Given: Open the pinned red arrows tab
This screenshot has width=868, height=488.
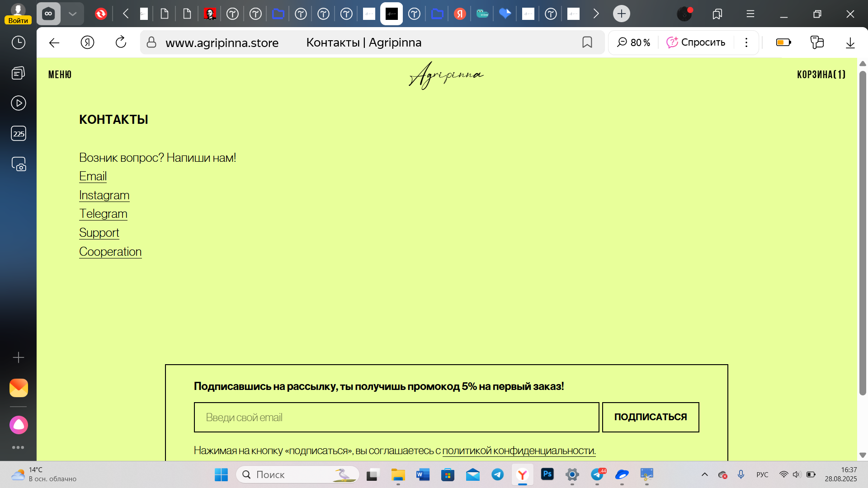Looking at the screenshot, I should point(101,14).
